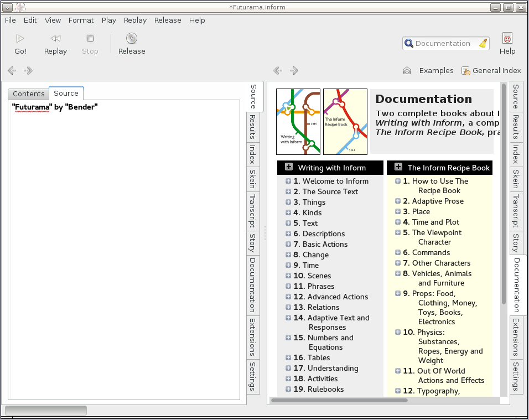Select the left pane Skein side tab
Viewport: 529px width, 420px height.
point(252,179)
